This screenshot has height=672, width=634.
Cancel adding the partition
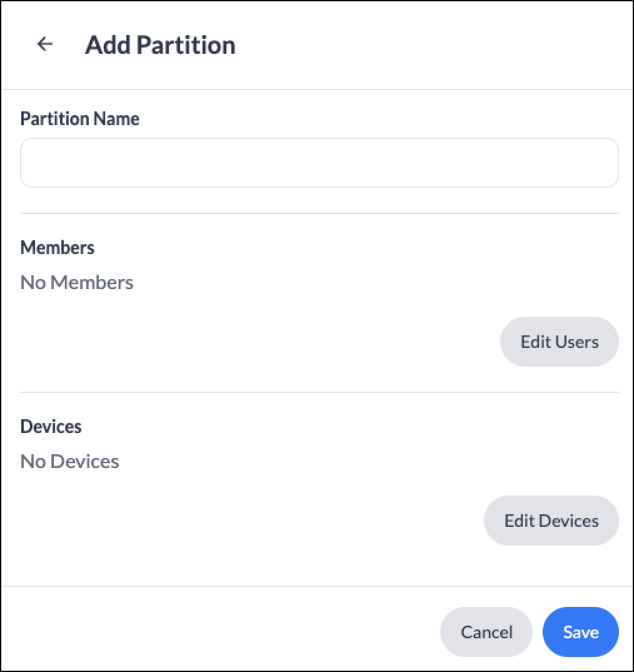click(x=486, y=632)
